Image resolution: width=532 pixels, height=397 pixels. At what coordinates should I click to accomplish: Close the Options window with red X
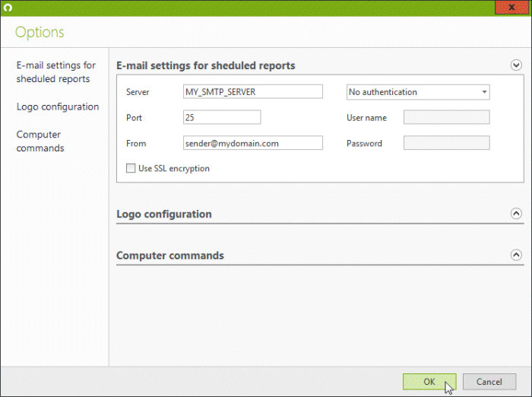pos(511,7)
